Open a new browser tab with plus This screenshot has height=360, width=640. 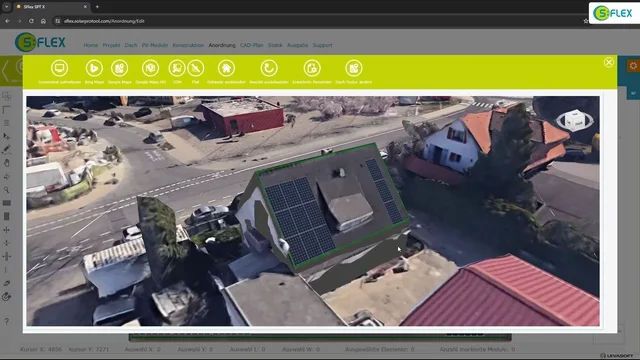point(97,7)
